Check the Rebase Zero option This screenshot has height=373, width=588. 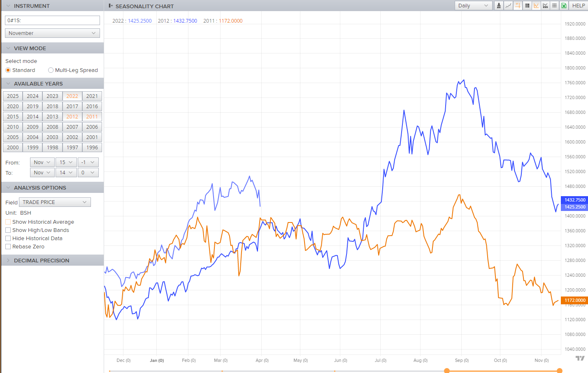pos(8,247)
